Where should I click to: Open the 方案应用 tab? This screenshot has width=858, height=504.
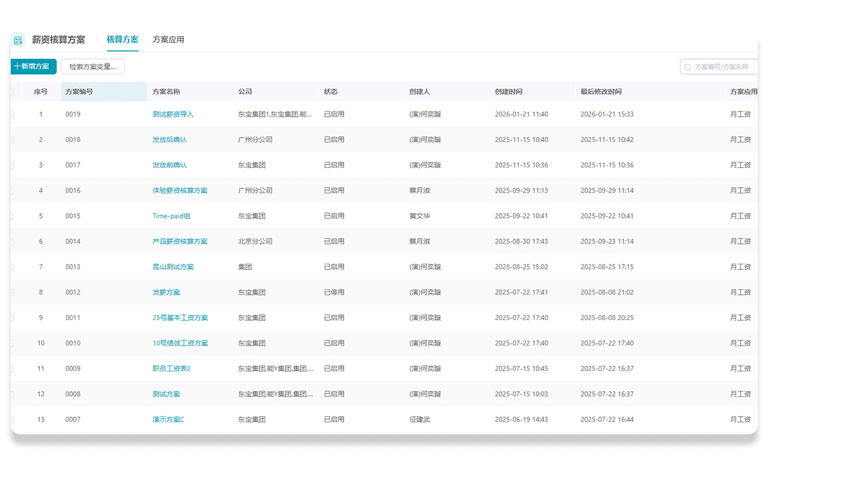[168, 39]
